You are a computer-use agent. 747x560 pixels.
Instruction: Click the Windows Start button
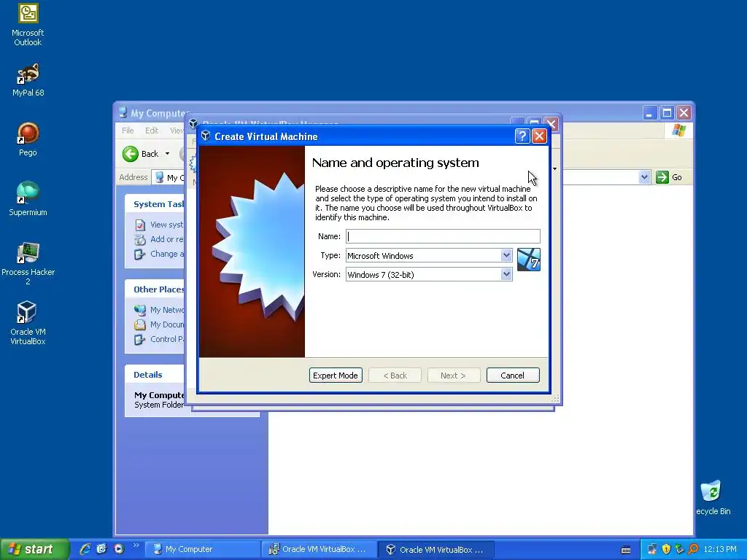(x=34, y=549)
